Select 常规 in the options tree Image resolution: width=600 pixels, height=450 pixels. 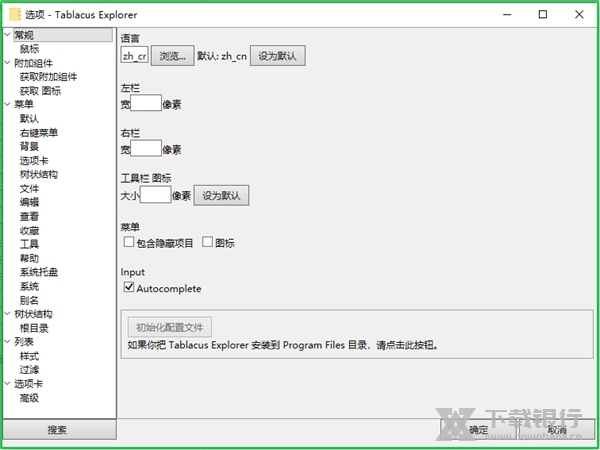[x=63, y=35]
